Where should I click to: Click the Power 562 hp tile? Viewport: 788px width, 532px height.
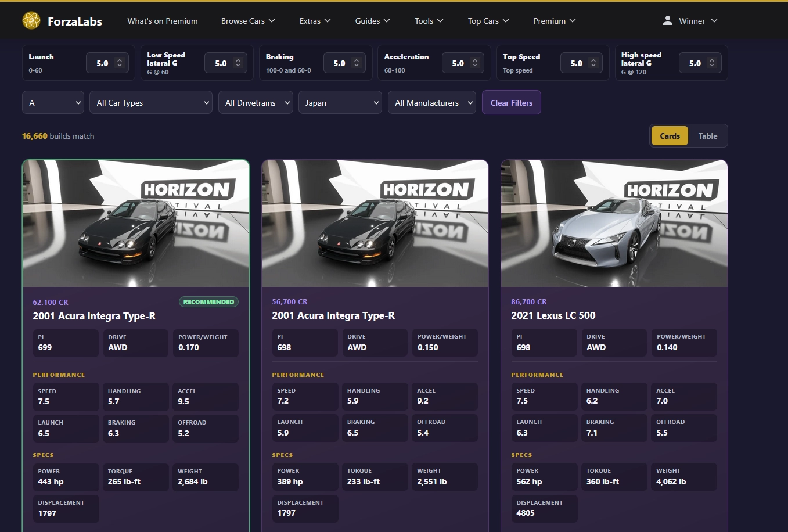(x=544, y=477)
